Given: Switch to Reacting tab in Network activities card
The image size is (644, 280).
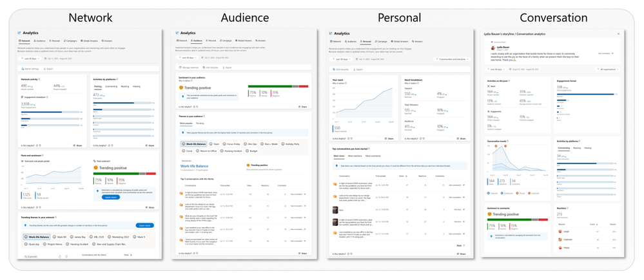Looking at the screenshot, I should click(125, 86).
